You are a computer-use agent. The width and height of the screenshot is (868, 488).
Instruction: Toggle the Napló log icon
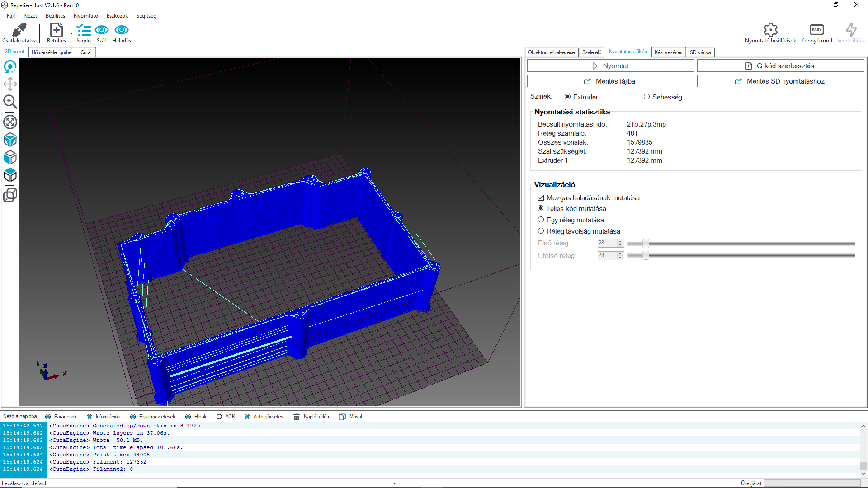pyautogui.click(x=84, y=30)
